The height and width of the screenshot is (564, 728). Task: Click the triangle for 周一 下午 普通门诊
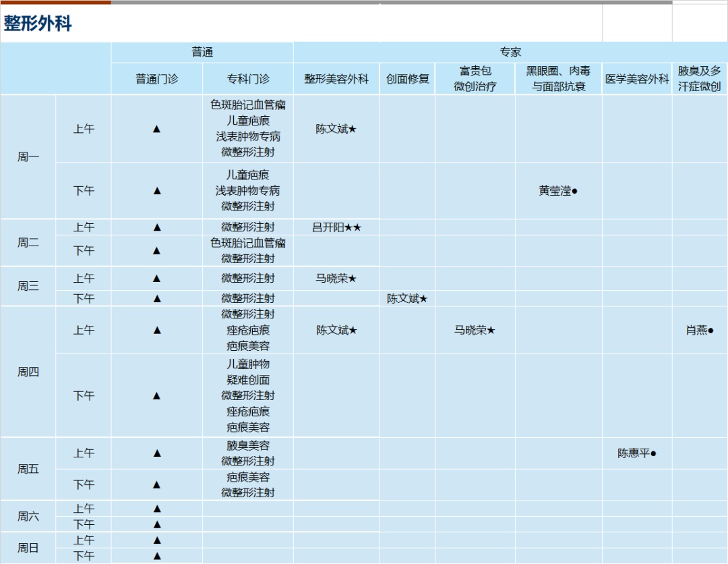point(157,190)
